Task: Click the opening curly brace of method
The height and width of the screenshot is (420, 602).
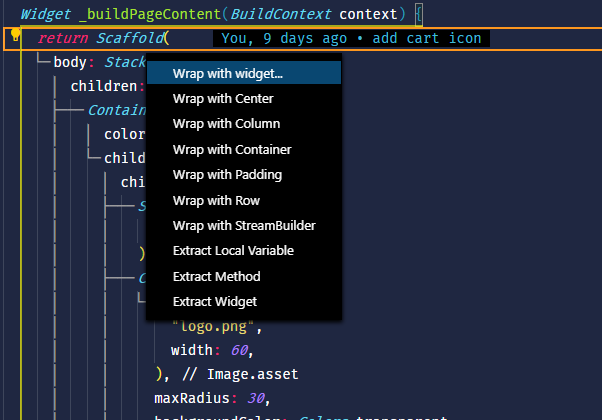Action: click(419, 15)
